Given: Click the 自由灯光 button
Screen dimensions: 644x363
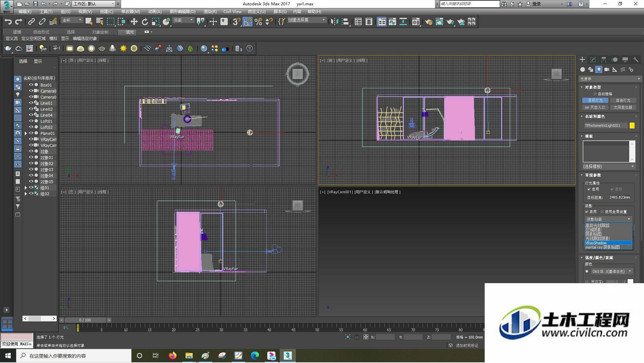Looking at the screenshot, I should click(x=623, y=100).
